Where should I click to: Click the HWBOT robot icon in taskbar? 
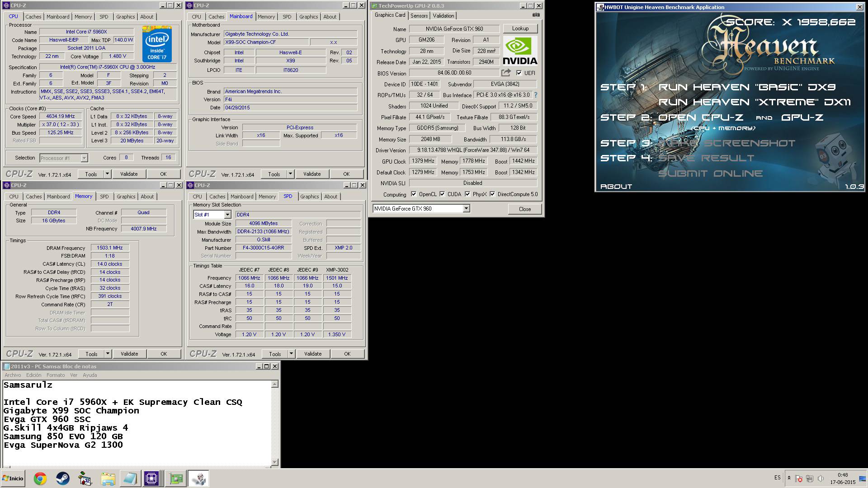(x=198, y=479)
